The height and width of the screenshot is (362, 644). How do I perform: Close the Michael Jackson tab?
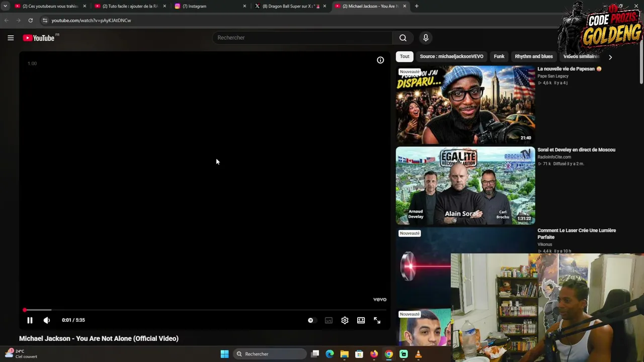(405, 6)
